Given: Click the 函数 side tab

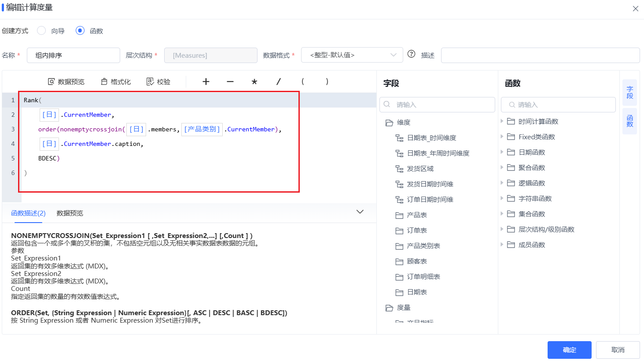Looking at the screenshot, I should point(629,121).
